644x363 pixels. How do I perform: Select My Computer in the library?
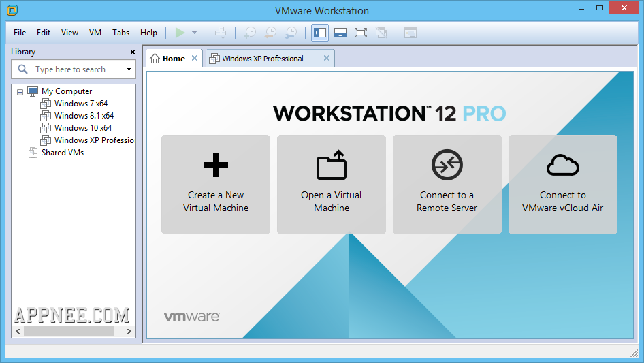[67, 91]
